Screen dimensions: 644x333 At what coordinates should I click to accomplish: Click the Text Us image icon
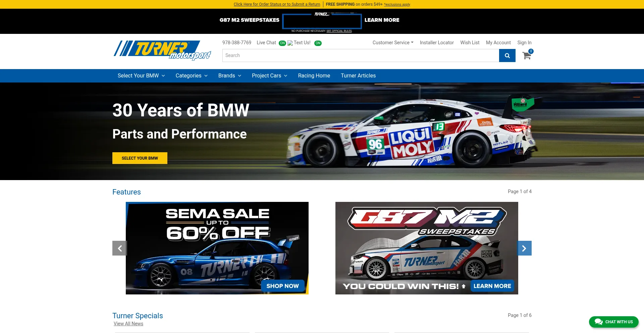[290, 43]
